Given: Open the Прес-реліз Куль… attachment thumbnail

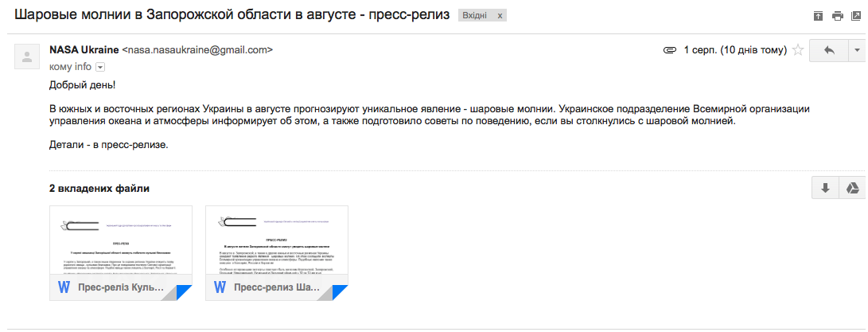Looking at the screenshot, I should 121,243.
